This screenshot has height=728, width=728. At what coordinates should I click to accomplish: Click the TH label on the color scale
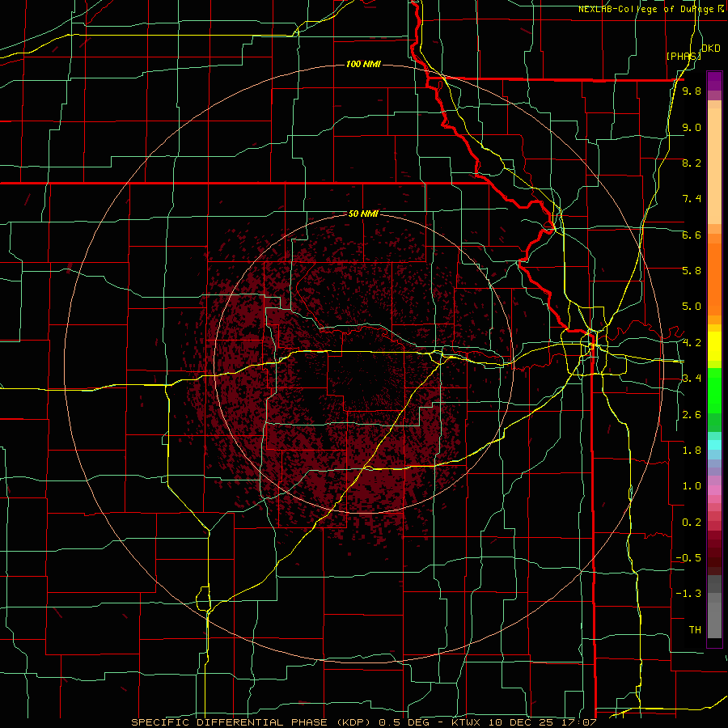695,629
